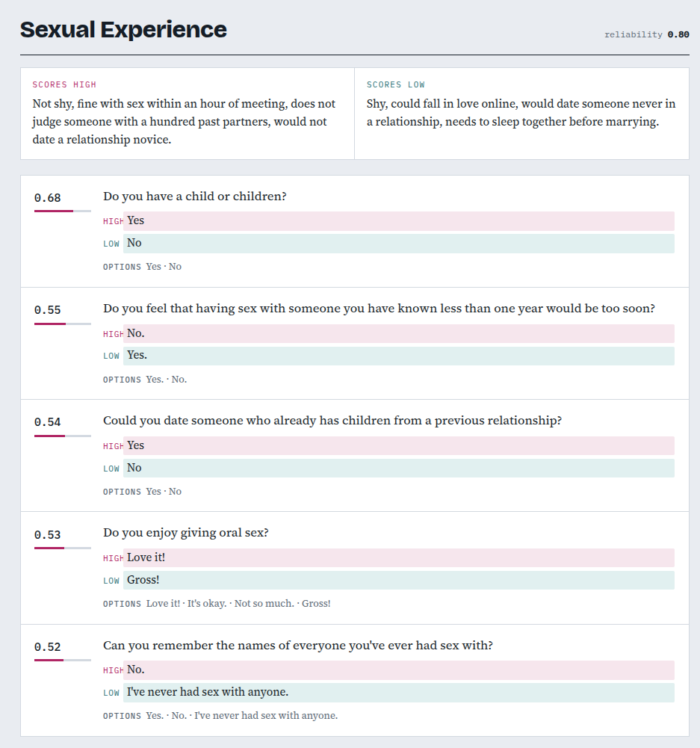Select the pink 'Yes' child question answer
The width and height of the screenshot is (700, 748).
click(x=399, y=221)
